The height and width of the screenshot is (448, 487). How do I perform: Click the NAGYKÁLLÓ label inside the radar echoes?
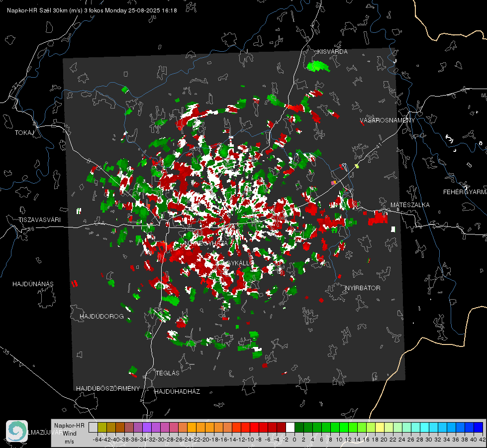click(x=234, y=263)
